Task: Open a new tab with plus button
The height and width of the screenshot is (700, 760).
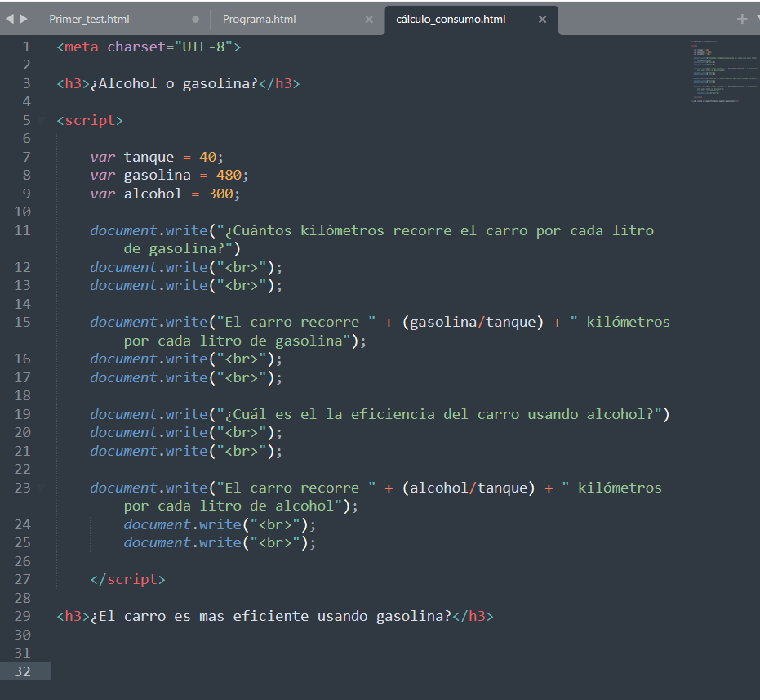Action: (741, 19)
